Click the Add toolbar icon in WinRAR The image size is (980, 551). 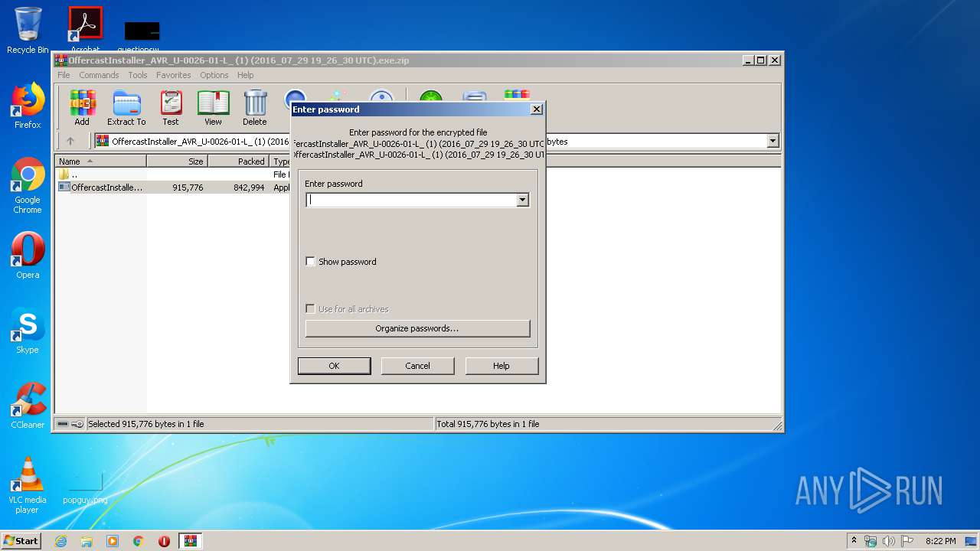tap(82, 108)
